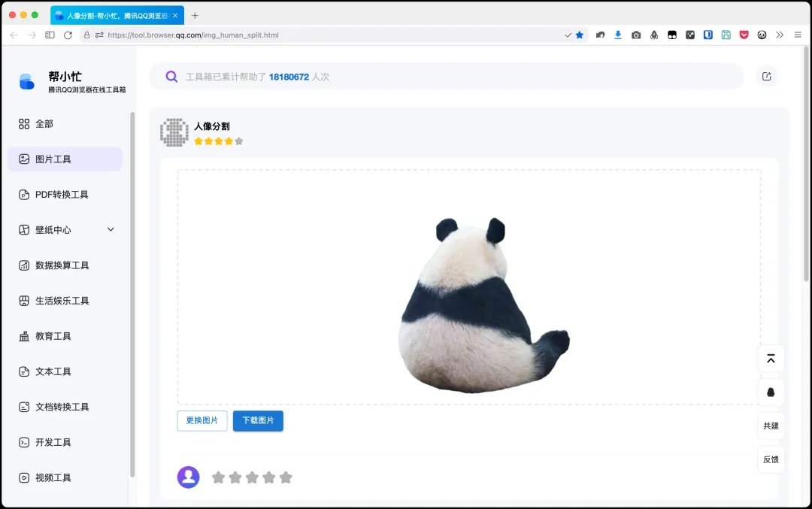Open the browser extensions overflow chevron
This screenshot has width=812, height=509.
tap(779, 35)
